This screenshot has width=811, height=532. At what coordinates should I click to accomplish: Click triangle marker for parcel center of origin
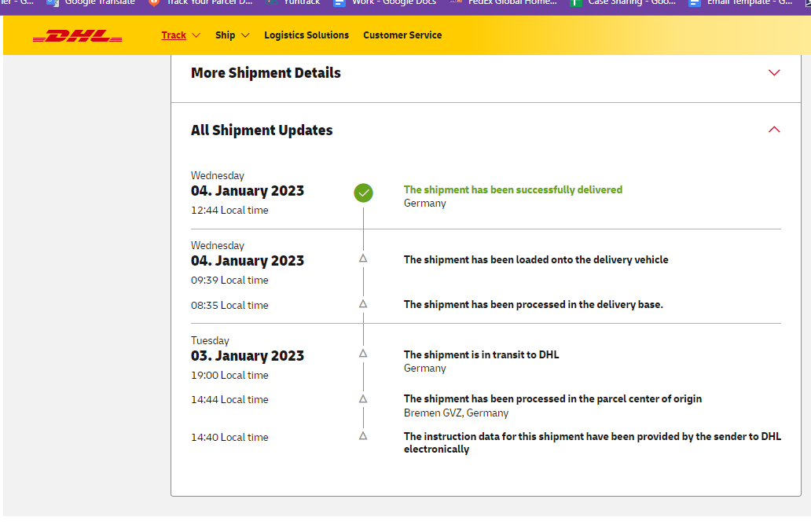coord(363,398)
